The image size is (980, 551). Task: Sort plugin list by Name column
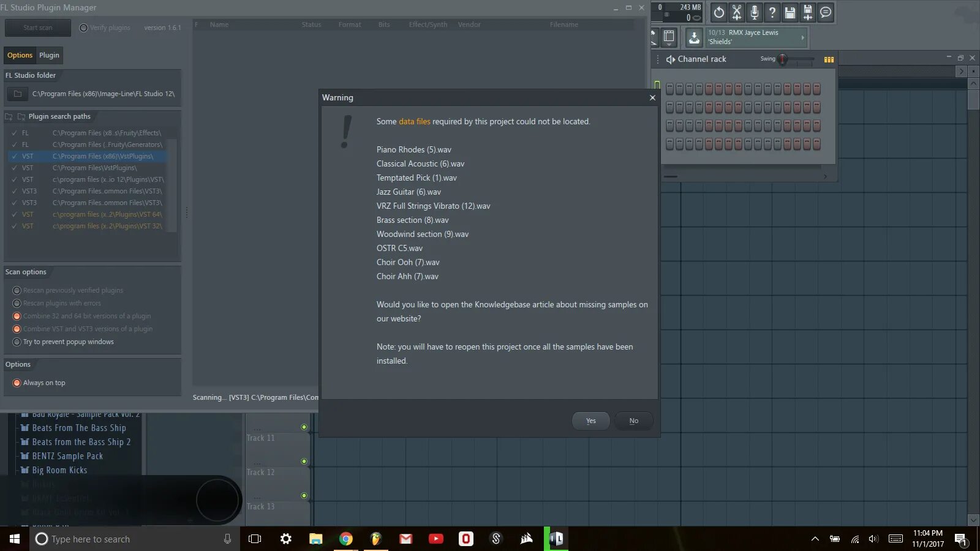pos(219,24)
